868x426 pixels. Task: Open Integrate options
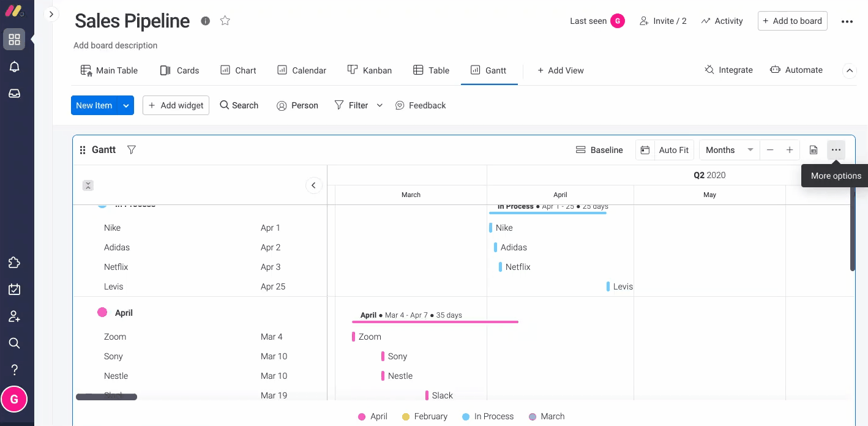click(x=728, y=70)
